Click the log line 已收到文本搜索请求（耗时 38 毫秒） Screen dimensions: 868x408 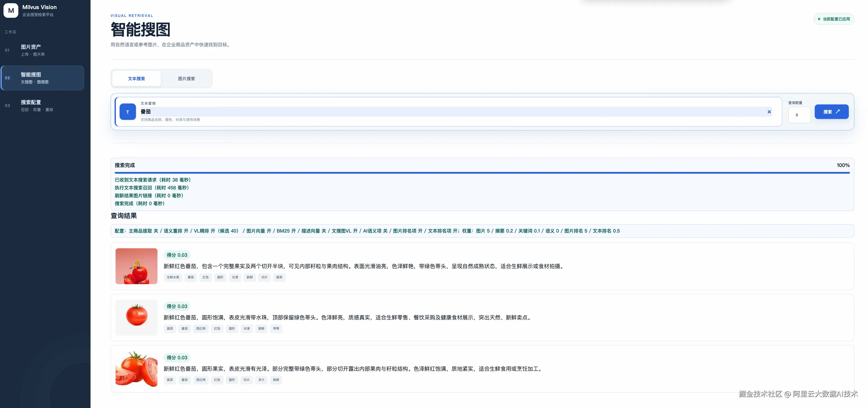(153, 180)
